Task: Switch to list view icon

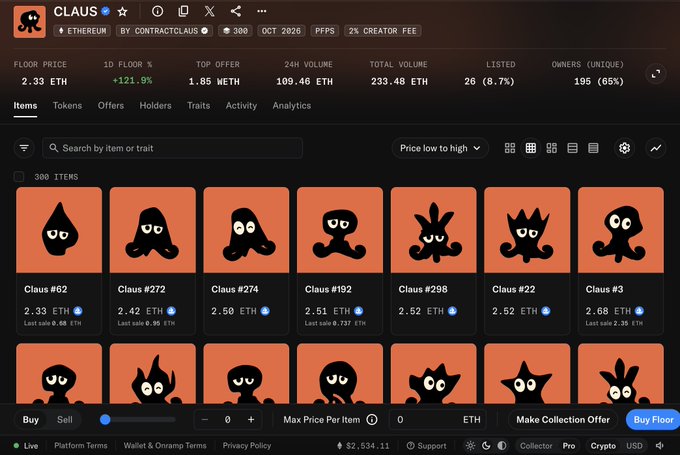Action: click(x=572, y=148)
